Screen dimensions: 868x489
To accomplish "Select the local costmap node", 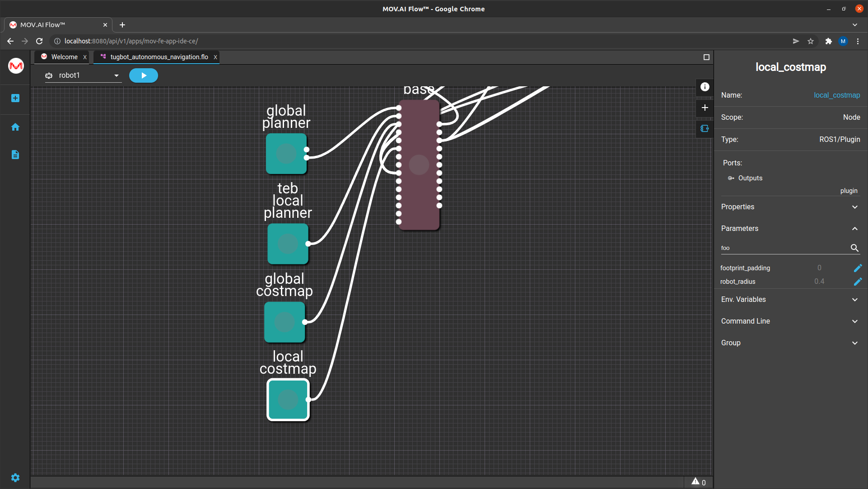I will coord(288,400).
